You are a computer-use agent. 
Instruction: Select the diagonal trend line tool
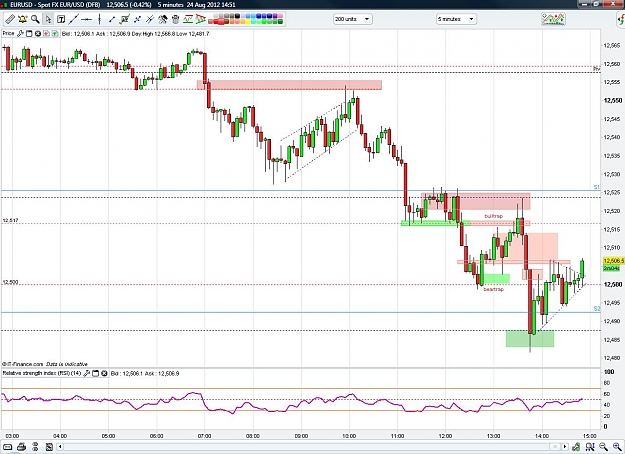[x=74, y=19]
